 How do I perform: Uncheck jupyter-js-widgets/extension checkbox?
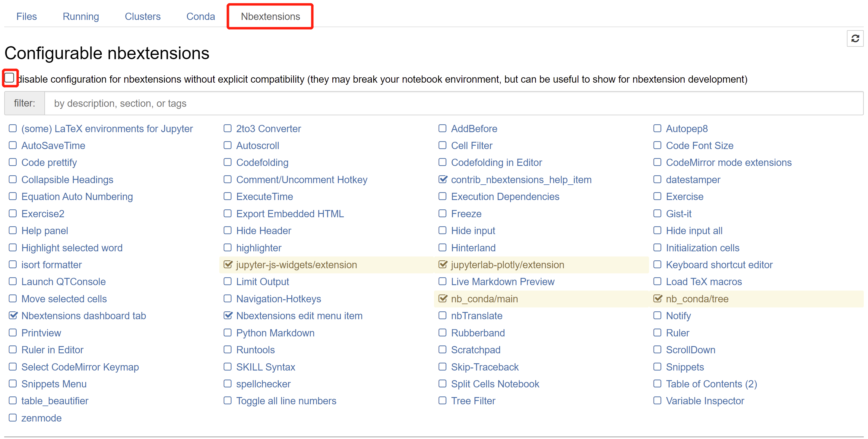[x=228, y=264]
